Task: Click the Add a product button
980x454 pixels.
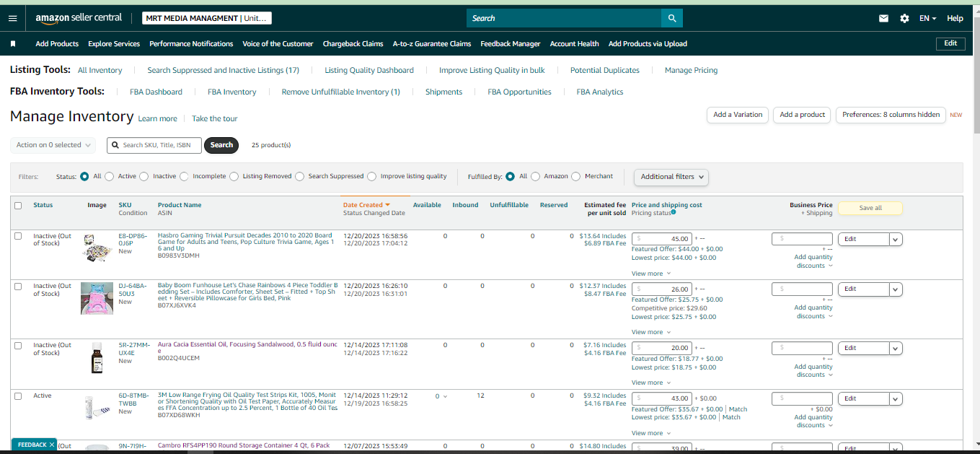Action: [802, 115]
